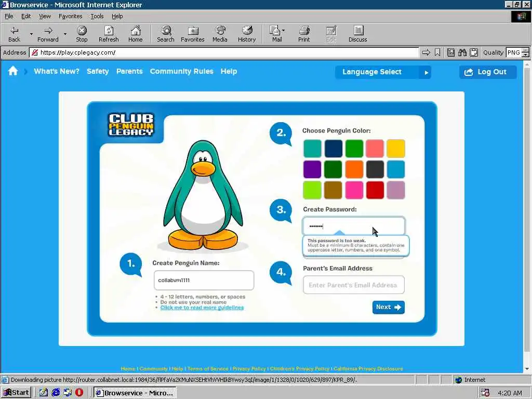Click the system tray icon by clock

pos(485,393)
